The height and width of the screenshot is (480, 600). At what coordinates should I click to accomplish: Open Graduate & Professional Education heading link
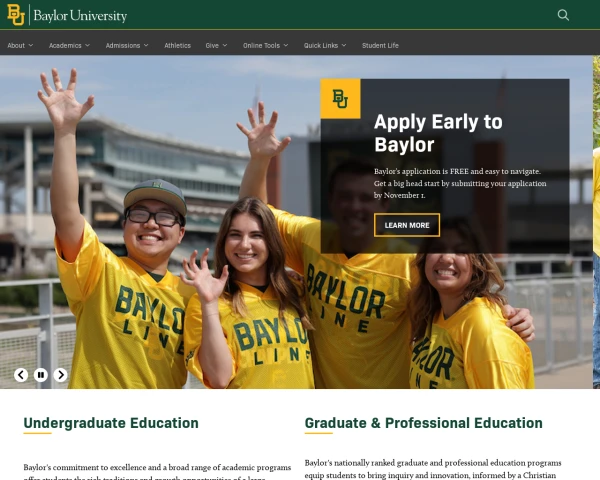click(x=423, y=423)
